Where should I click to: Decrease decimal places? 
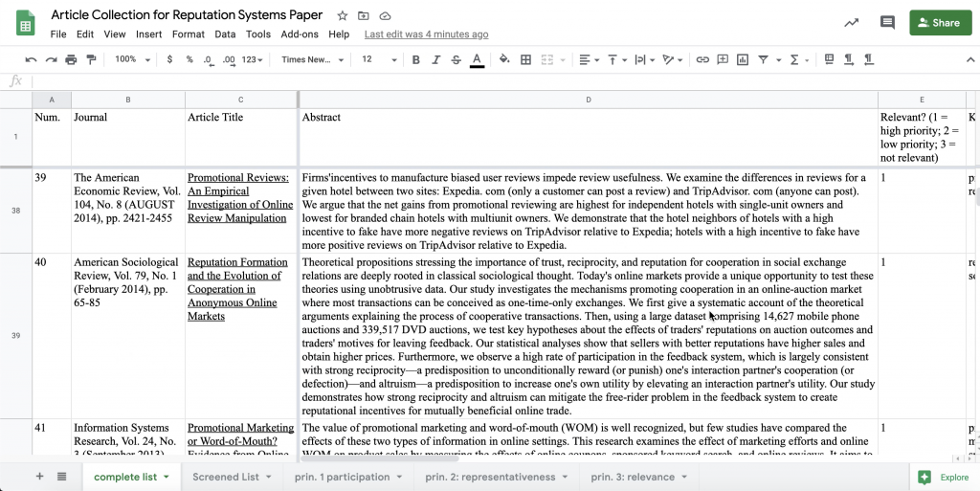208,59
